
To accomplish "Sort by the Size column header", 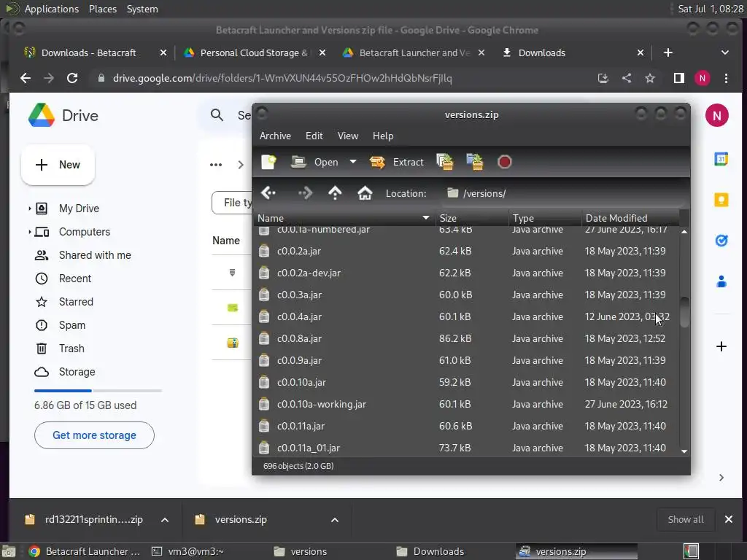I will tap(472, 218).
